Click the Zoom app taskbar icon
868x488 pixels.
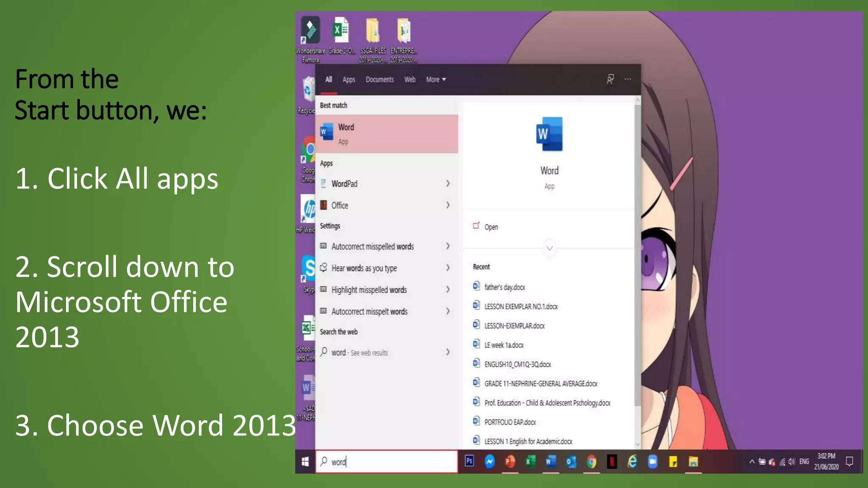[x=653, y=461]
